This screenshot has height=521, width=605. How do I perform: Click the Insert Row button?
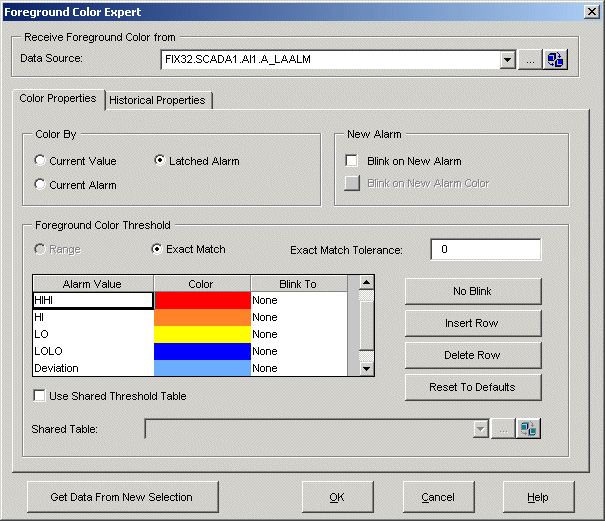coord(473,323)
